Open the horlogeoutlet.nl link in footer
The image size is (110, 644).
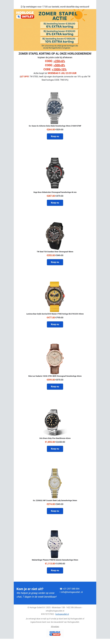point(62,614)
